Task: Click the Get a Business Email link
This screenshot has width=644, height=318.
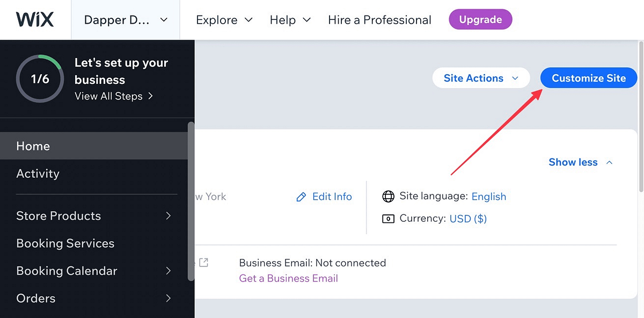Action: point(288,278)
